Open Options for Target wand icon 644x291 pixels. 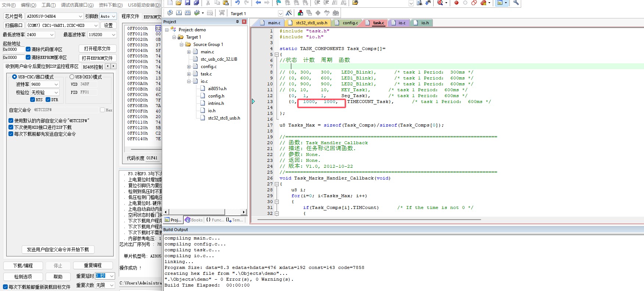tap(289, 13)
